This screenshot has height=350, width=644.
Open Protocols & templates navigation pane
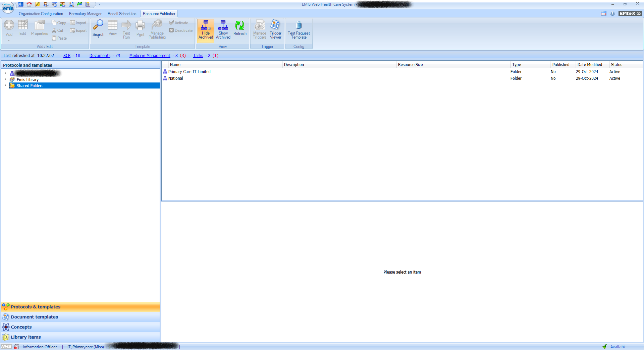coord(80,307)
